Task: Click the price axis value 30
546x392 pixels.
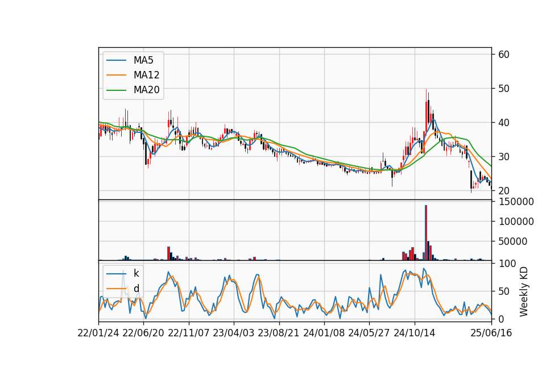Action: (x=504, y=157)
